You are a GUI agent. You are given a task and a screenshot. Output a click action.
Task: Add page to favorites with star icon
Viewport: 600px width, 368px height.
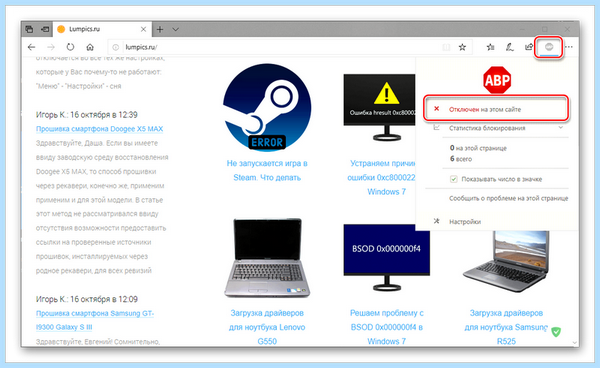coord(462,47)
